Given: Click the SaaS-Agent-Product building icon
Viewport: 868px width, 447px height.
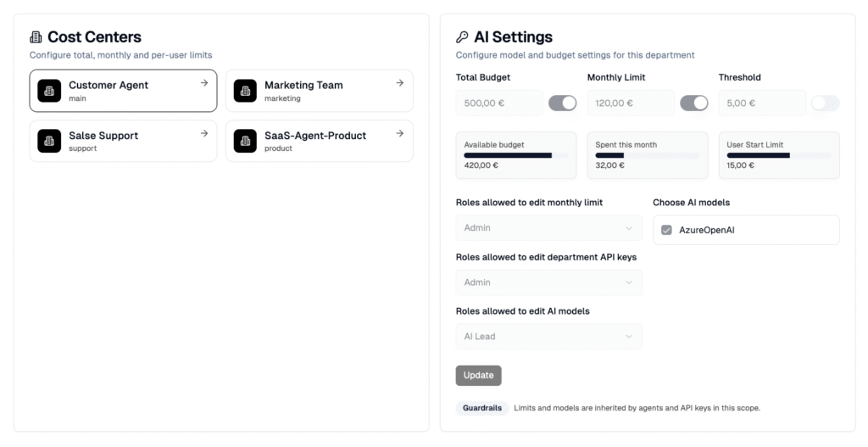Looking at the screenshot, I should 245,141.
